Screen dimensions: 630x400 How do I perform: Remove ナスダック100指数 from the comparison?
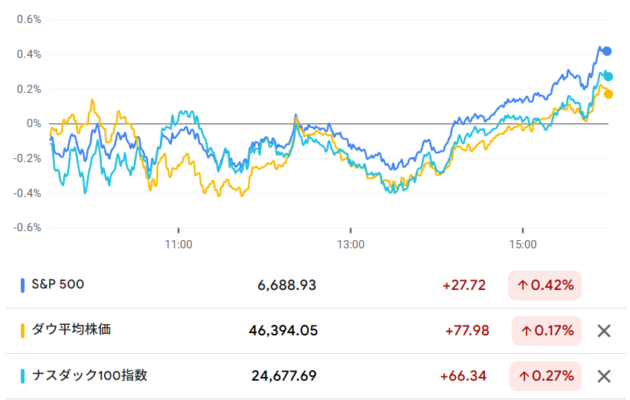coord(603,376)
